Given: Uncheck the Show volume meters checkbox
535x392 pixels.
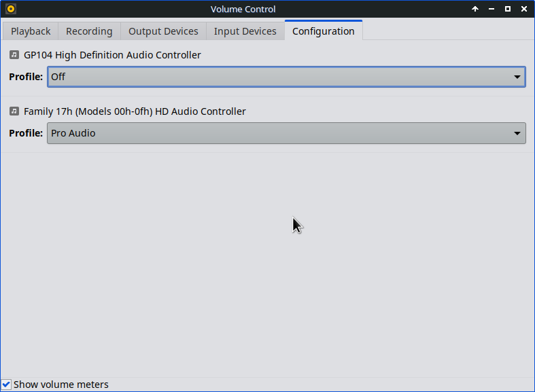Looking at the screenshot, I should point(6,385).
